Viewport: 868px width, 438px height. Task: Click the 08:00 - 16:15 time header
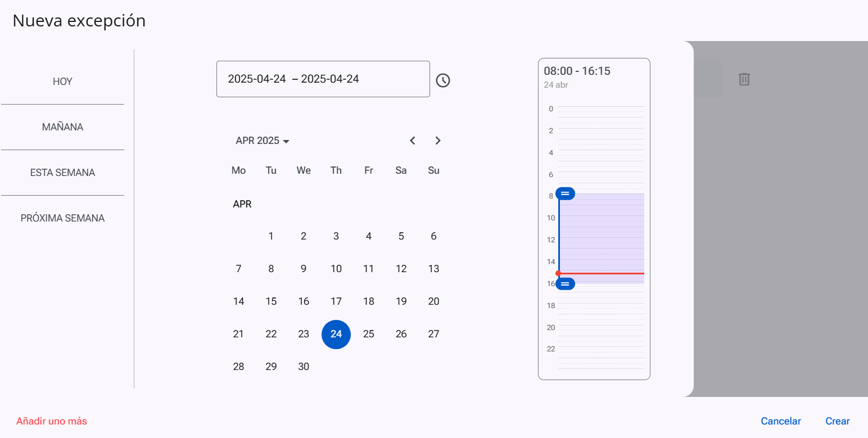point(577,71)
